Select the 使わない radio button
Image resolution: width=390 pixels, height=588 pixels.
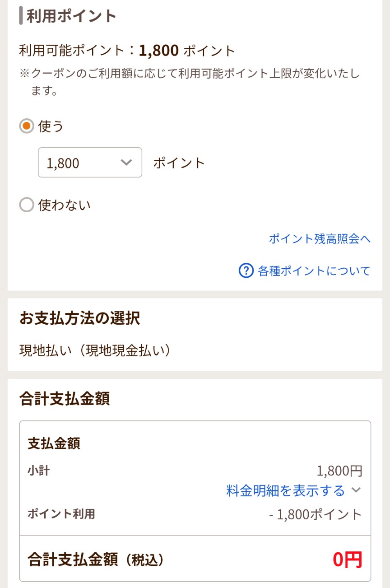(x=27, y=205)
